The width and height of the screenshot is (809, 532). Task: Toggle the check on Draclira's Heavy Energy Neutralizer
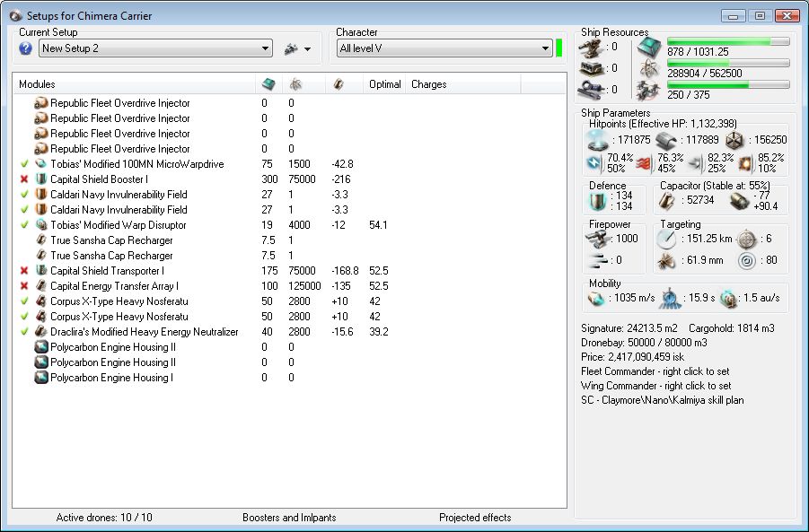[x=24, y=332]
